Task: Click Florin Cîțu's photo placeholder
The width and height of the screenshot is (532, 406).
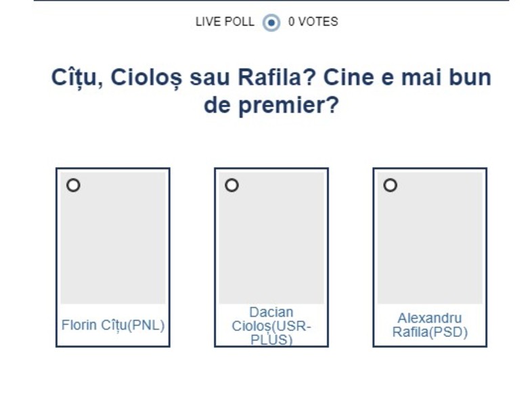Action: [x=112, y=244]
